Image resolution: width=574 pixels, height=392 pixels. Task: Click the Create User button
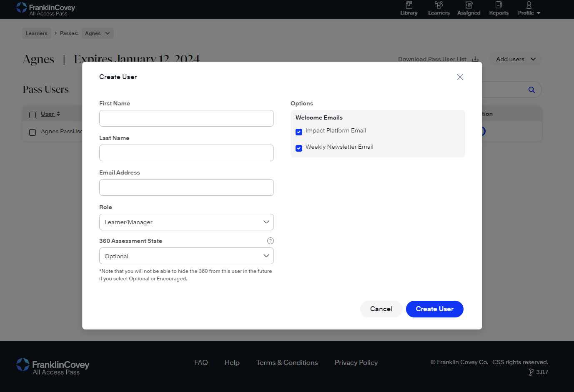434,309
